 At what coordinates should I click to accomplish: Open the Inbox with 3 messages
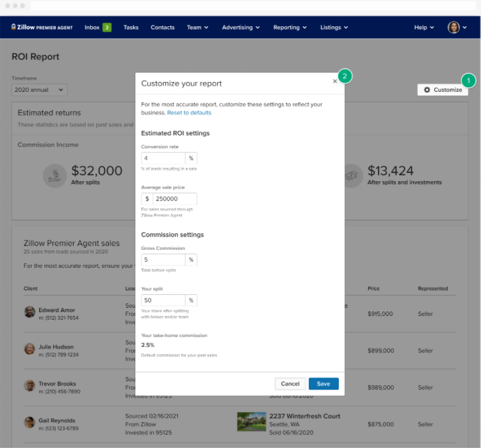click(98, 28)
